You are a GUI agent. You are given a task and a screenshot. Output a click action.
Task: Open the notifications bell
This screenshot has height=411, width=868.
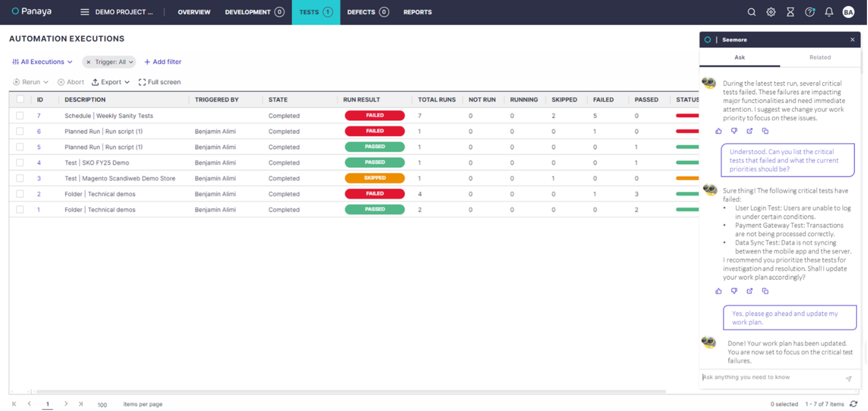(829, 12)
